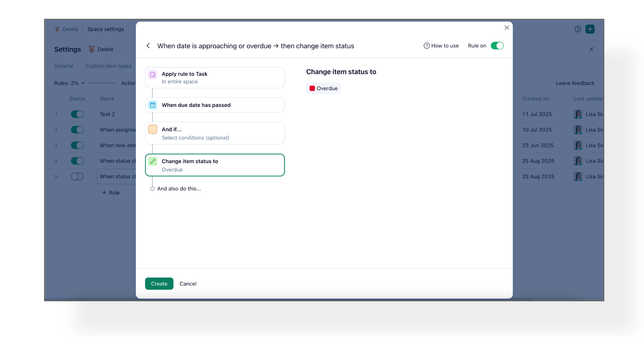Click the back arrow in rule dialog
The height and width of the screenshot is (337, 644).
(x=148, y=46)
